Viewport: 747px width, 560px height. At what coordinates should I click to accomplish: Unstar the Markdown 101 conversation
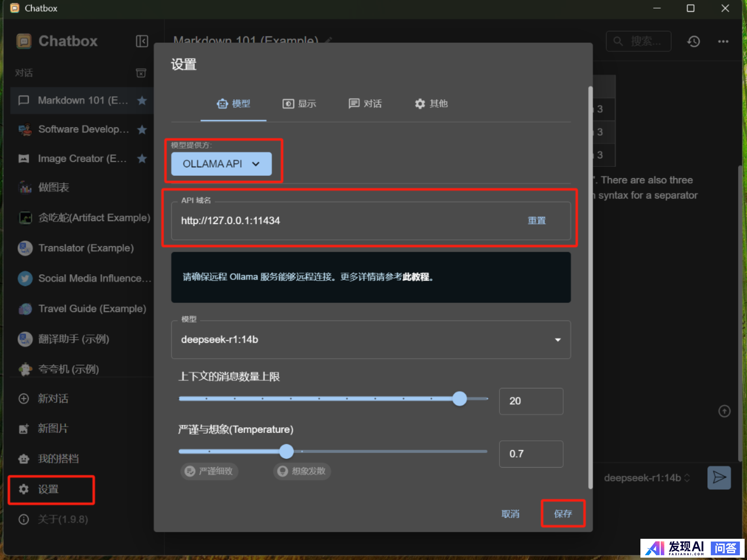coord(142,100)
